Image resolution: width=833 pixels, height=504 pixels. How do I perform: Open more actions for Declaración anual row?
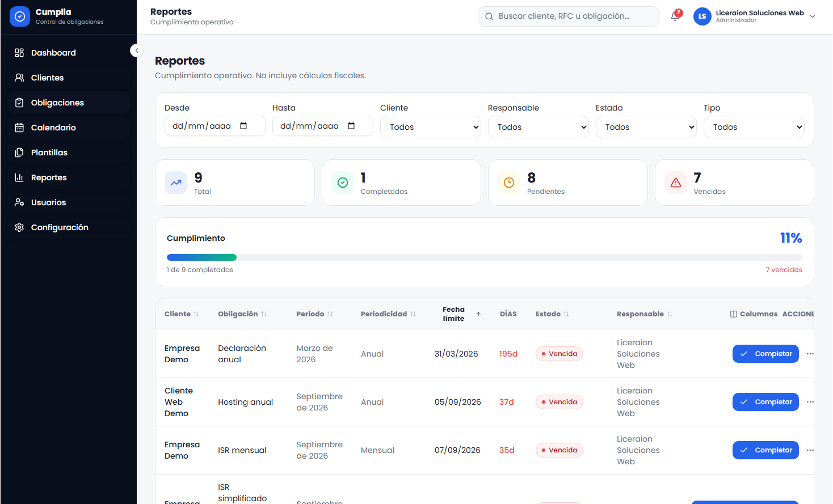pyautogui.click(x=810, y=354)
